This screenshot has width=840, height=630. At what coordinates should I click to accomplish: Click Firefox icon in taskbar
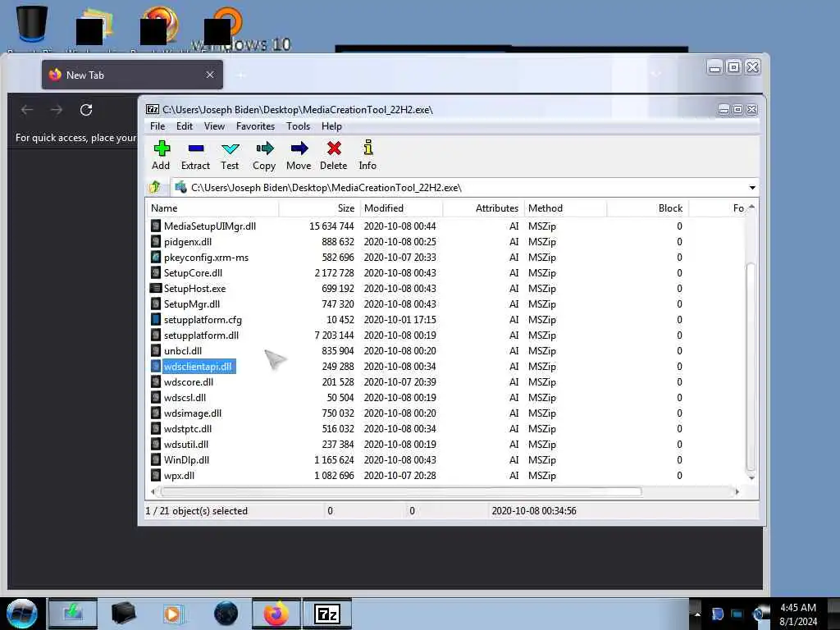pos(276,614)
